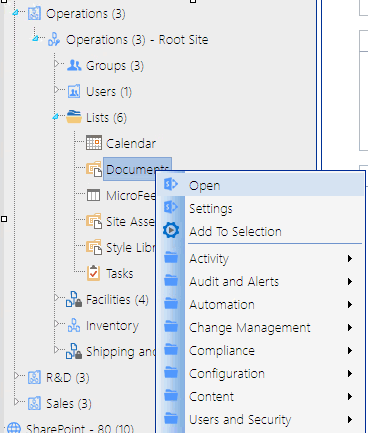
Task: Expand the Sales (3) node
Action: point(16,402)
